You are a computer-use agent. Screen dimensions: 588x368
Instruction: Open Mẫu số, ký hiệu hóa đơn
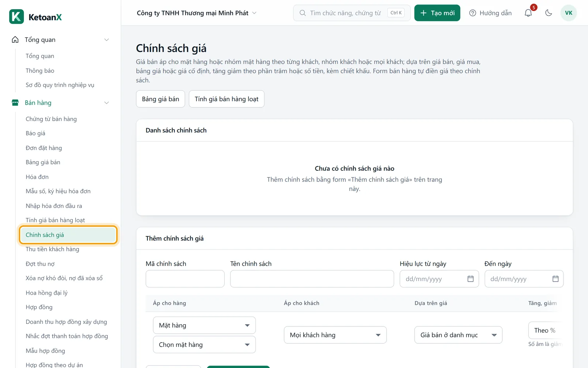58,191
